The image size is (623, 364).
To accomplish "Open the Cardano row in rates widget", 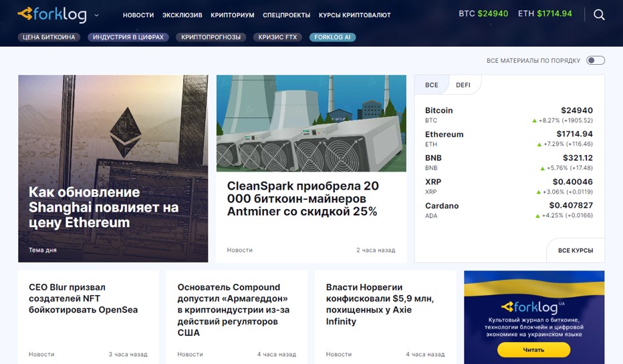I will coord(509,210).
